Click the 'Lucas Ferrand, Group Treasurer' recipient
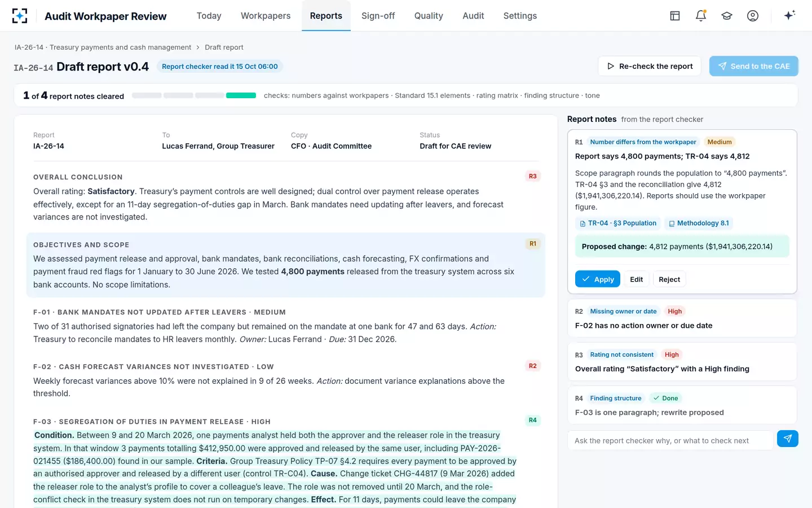The image size is (812, 508). tap(218, 146)
